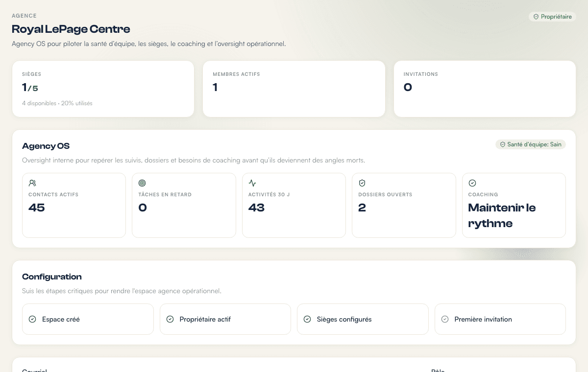Click the check icon next to Propriétaire actif
Screen dimensions: 588x372
(x=170, y=319)
